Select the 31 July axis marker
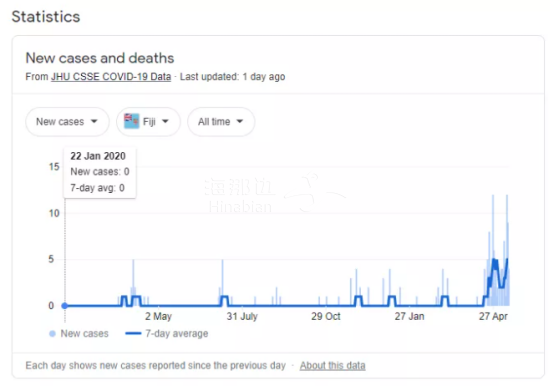The image size is (554, 386). [x=242, y=316]
